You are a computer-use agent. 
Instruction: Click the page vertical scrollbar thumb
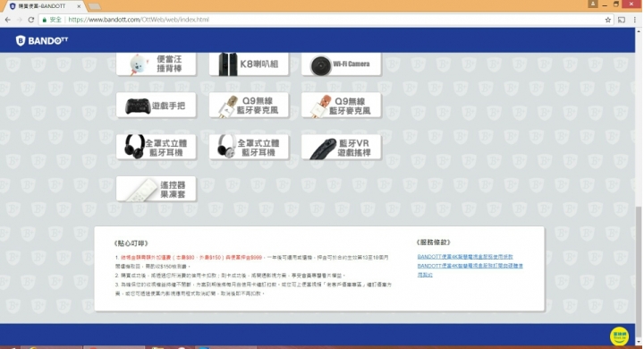coord(639,271)
